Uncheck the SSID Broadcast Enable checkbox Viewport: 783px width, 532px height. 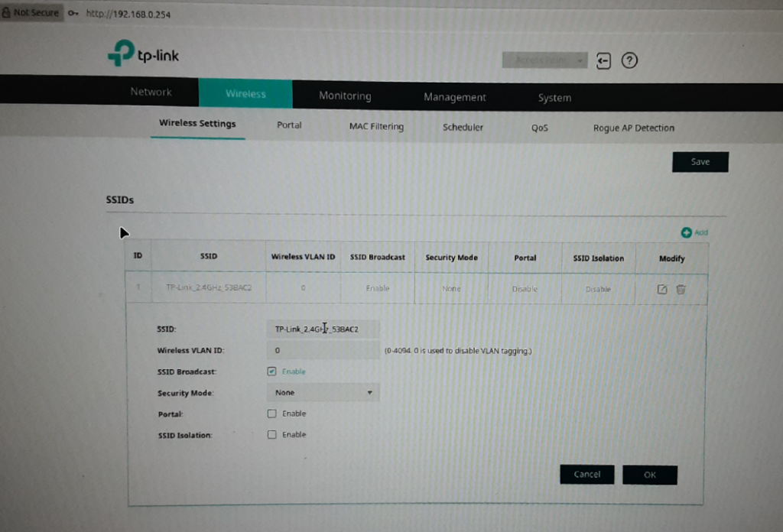(271, 371)
